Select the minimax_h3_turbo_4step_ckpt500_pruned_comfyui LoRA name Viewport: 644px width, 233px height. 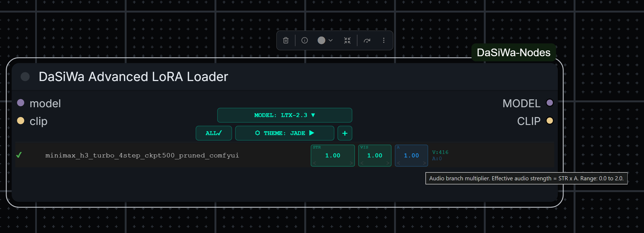pos(142,155)
